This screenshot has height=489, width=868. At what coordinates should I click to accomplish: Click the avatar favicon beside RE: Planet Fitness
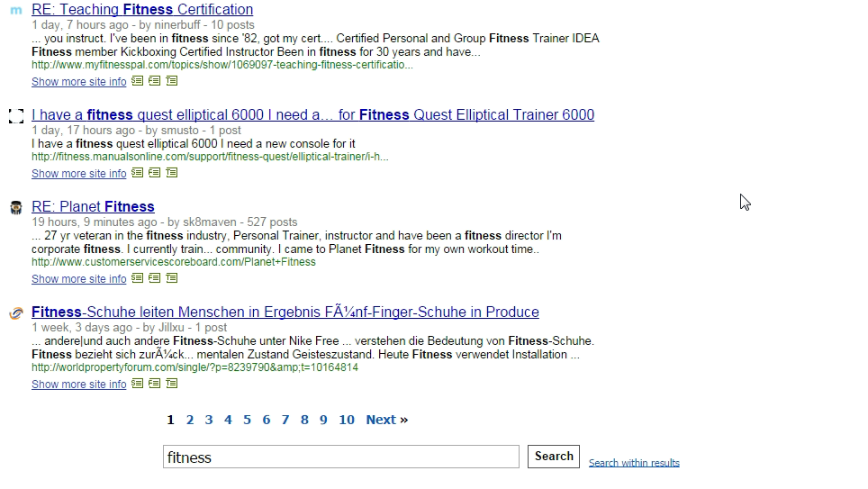click(x=16, y=208)
